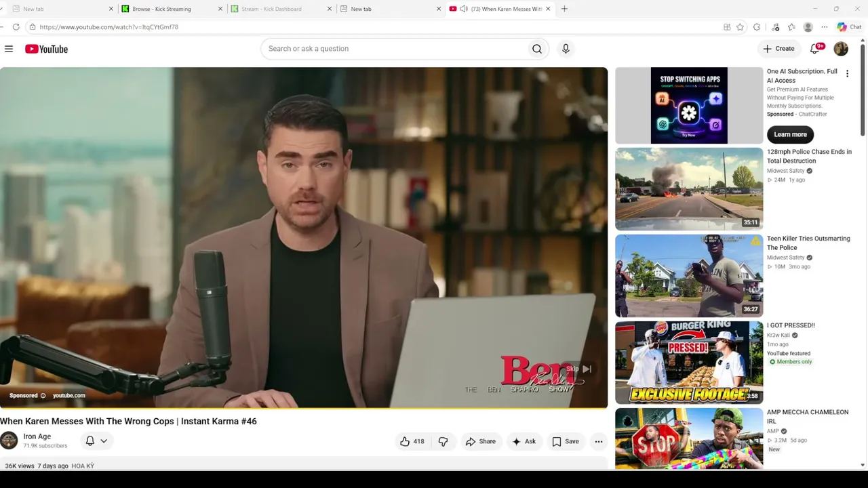
Task: Play the AMP school bus STOP thumbnail
Action: [689, 439]
